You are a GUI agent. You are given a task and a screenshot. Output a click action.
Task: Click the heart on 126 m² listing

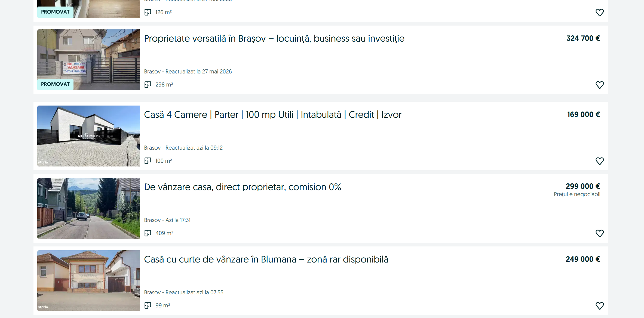(600, 13)
